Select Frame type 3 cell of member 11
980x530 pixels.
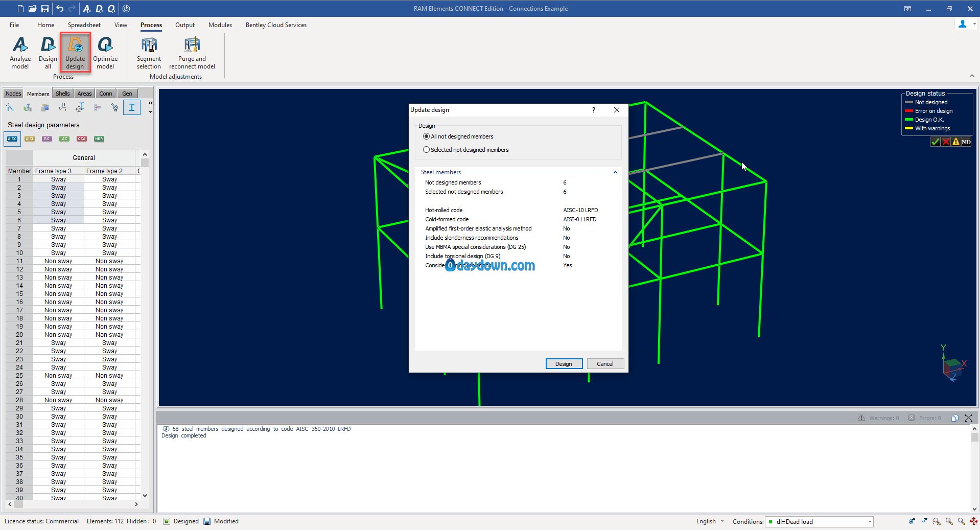[x=58, y=261]
